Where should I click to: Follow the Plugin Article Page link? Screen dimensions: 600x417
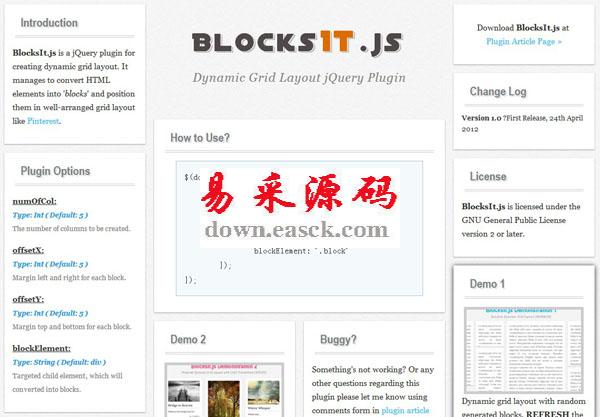coord(523,42)
